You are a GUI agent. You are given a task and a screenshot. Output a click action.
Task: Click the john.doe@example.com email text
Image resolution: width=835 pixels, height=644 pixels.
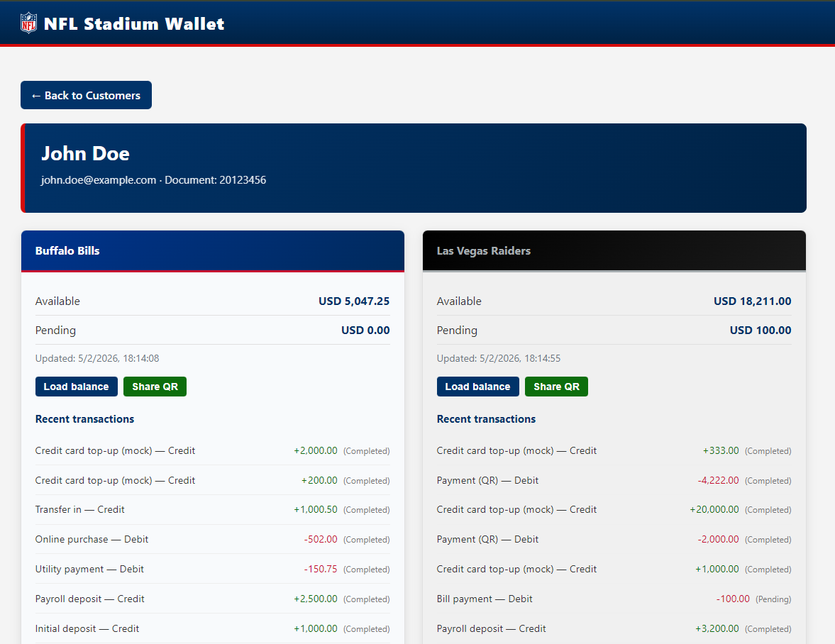(x=98, y=180)
